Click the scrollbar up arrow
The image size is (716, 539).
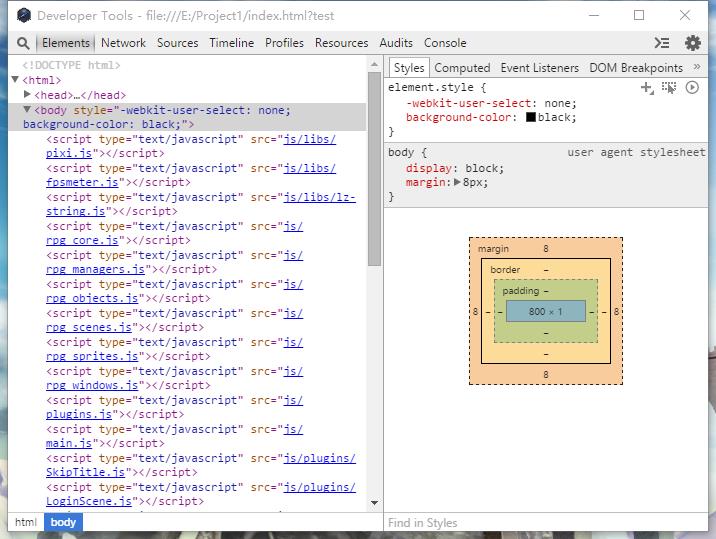374,64
